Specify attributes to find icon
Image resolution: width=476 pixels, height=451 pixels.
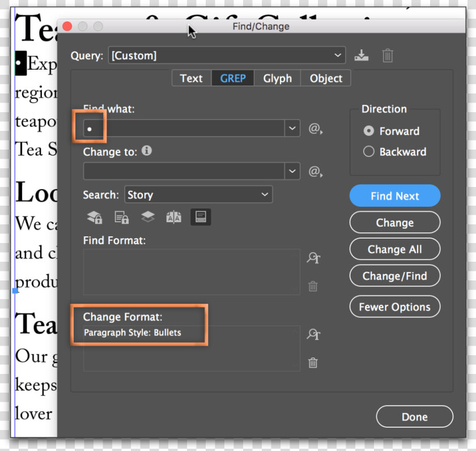313,258
